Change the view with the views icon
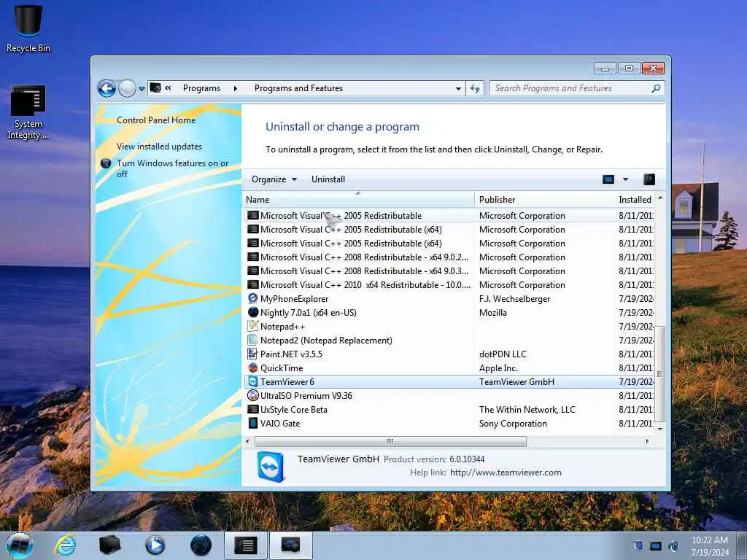Screen dimensions: 747x560 pyautogui.click(x=608, y=179)
